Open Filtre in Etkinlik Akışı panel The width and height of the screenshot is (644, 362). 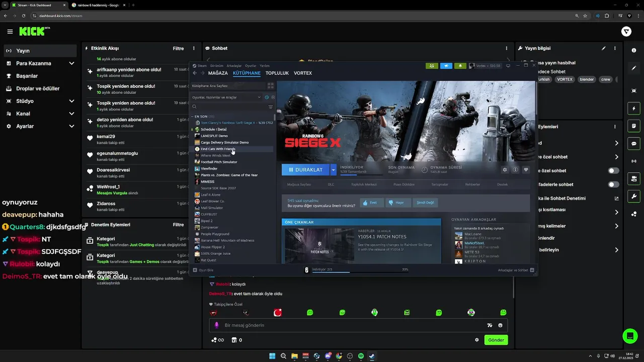tap(178, 48)
